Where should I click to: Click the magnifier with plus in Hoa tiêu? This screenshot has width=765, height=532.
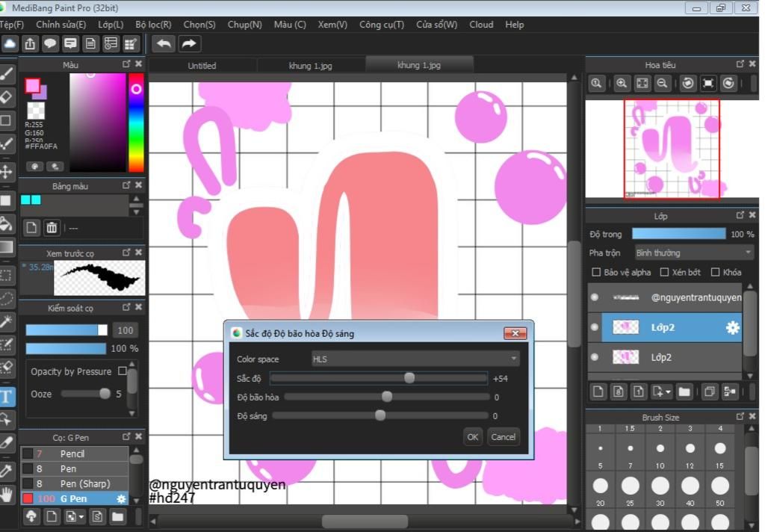coord(621,84)
